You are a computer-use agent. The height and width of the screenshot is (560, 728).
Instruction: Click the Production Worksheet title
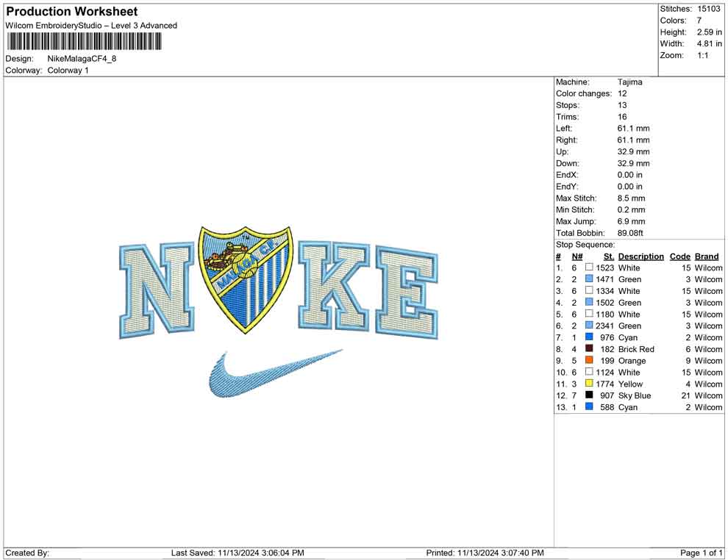(x=71, y=12)
